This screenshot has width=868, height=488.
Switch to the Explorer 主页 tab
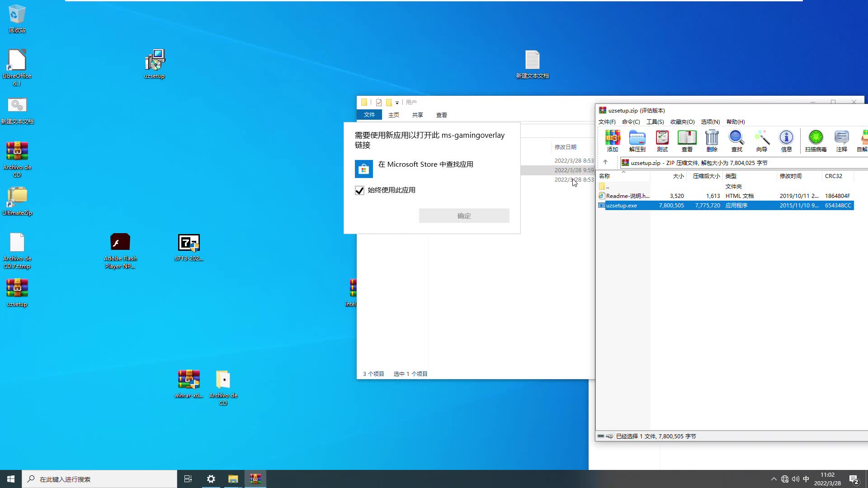pyautogui.click(x=394, y=115)
